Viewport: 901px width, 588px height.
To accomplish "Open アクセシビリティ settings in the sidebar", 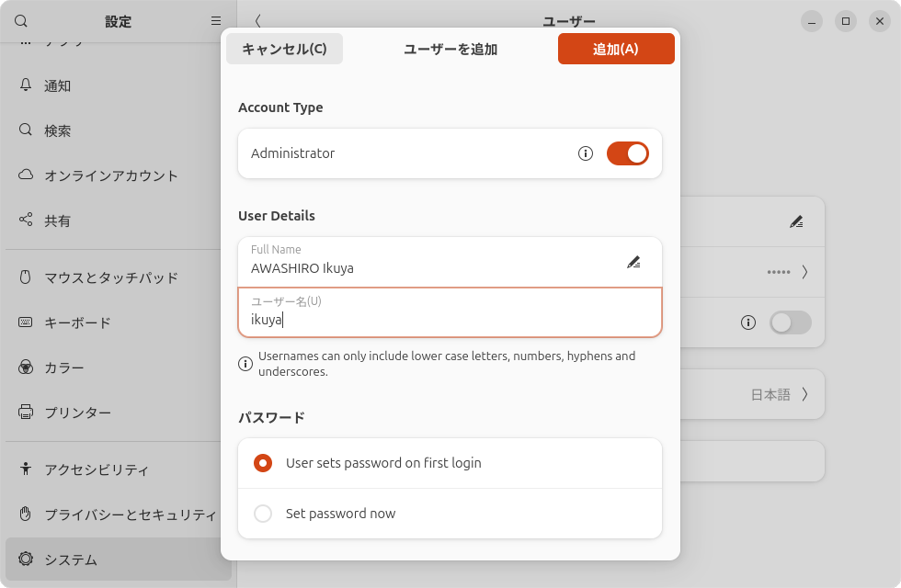I will coord(119,469).
